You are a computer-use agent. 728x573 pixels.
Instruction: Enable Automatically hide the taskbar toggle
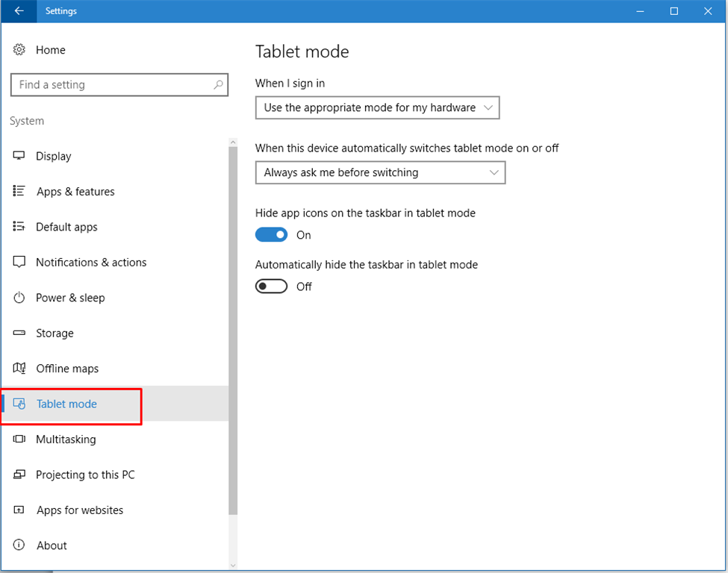click(x=271, y=286)
